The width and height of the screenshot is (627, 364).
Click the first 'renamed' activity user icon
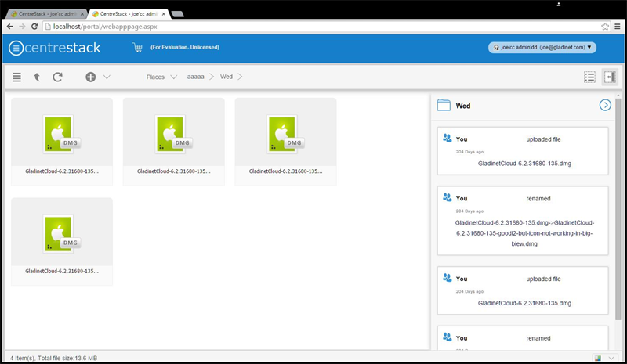click(x=447, y=197)
